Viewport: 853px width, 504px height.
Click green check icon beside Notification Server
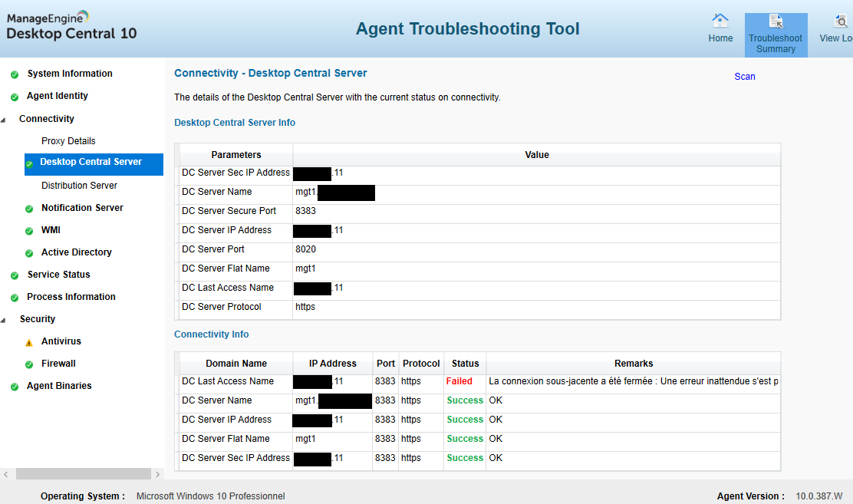pos(29,209)
